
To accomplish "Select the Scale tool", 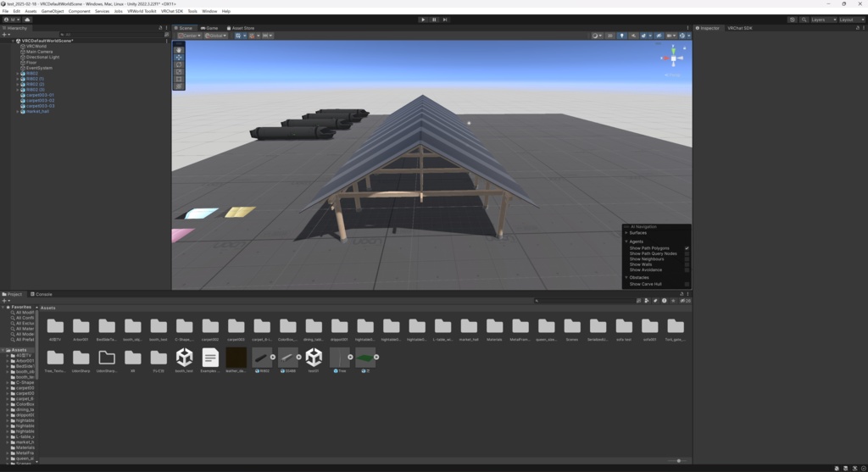I will (x=178, y=71).
